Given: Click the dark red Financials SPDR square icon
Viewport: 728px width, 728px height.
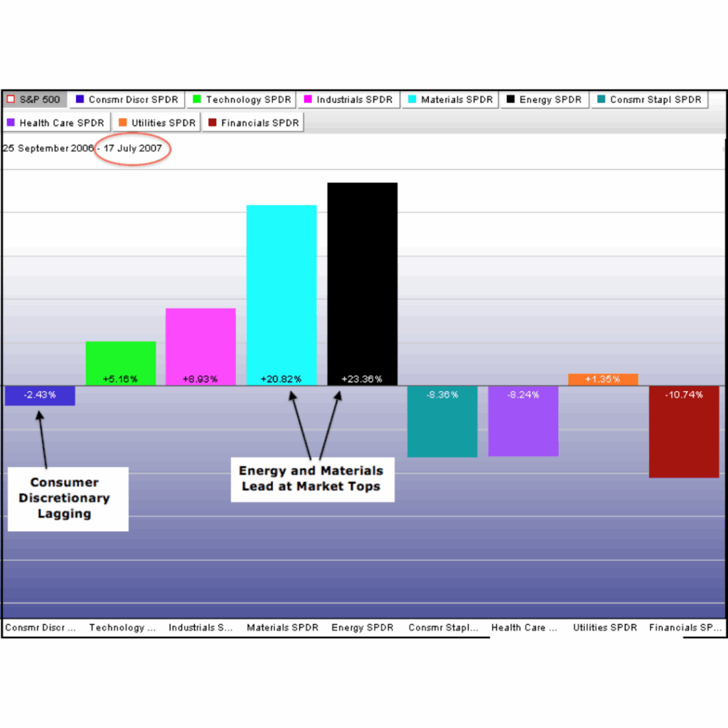Looking at the screenshot, I should point(211,123).
